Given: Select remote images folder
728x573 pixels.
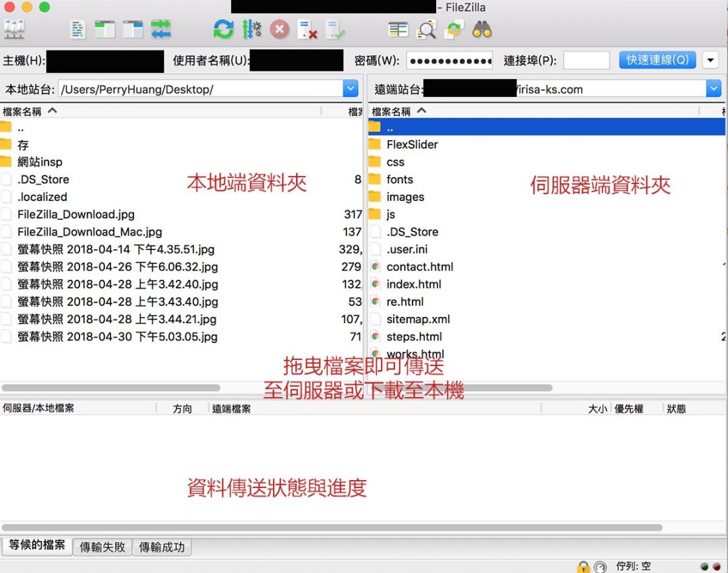Looking at the screenshot, I should click(x=547, y=197).
